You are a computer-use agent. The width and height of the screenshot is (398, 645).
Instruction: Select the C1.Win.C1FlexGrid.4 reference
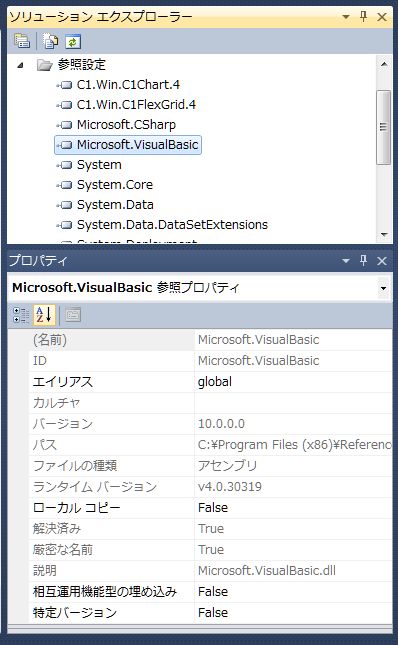pyautogui.click(x=136, y=104)
